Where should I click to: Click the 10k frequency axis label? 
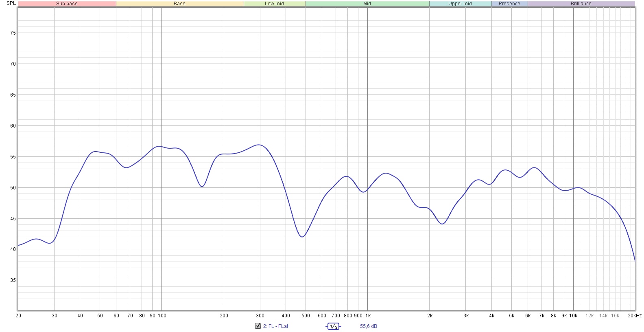point(573,316)
